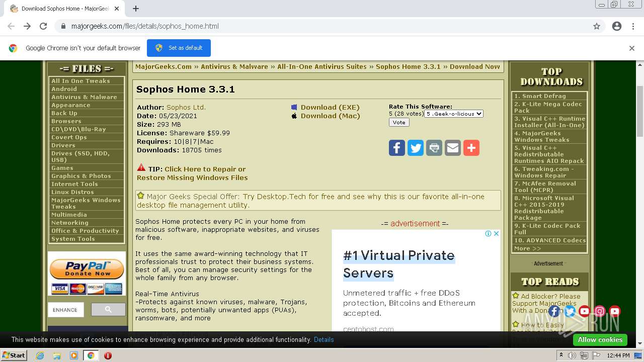Open MajorGeeks Twitter floating icon
The height and width of the screenshot is (362, 644).
pos(570,311)
